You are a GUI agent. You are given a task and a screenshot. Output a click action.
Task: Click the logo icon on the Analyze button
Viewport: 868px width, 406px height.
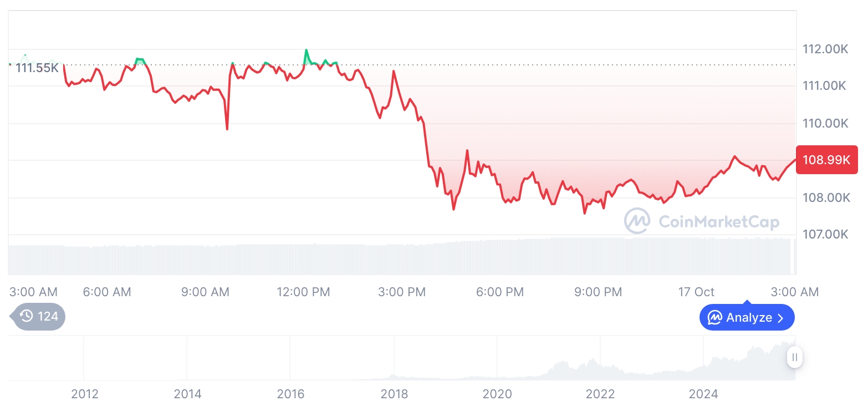tap(714, 318)
